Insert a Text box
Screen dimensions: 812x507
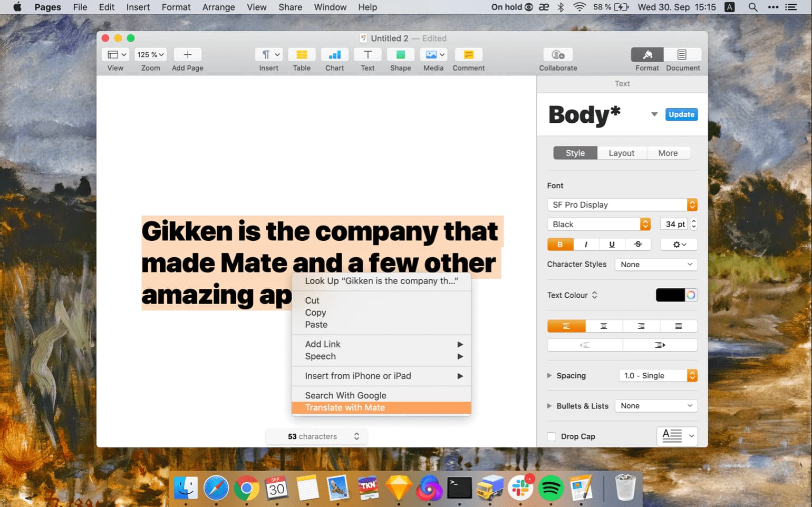click(368, 54)
